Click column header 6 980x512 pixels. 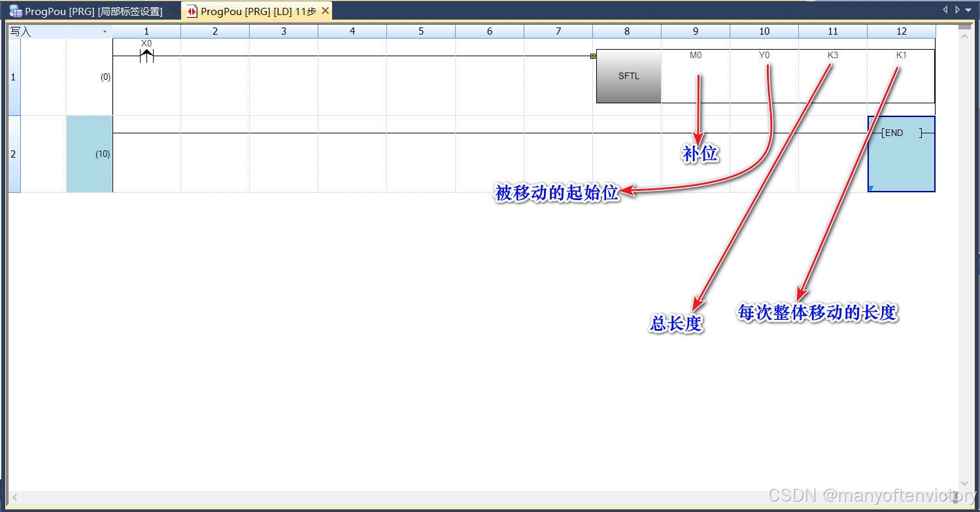tap(490, 31)
